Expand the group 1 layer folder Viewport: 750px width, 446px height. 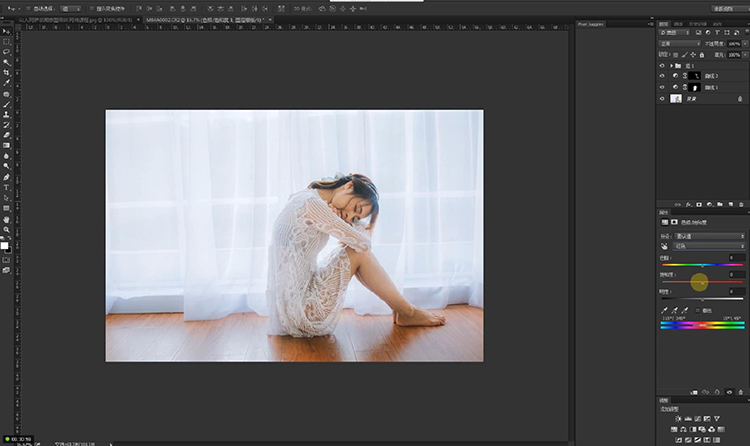click(672, 66)
